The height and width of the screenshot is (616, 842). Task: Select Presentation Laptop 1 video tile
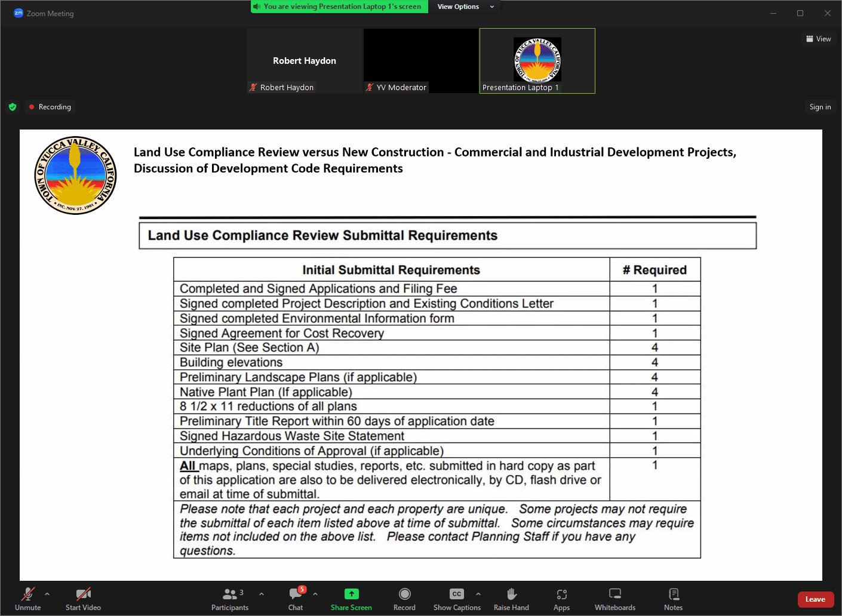click(537, 61)
